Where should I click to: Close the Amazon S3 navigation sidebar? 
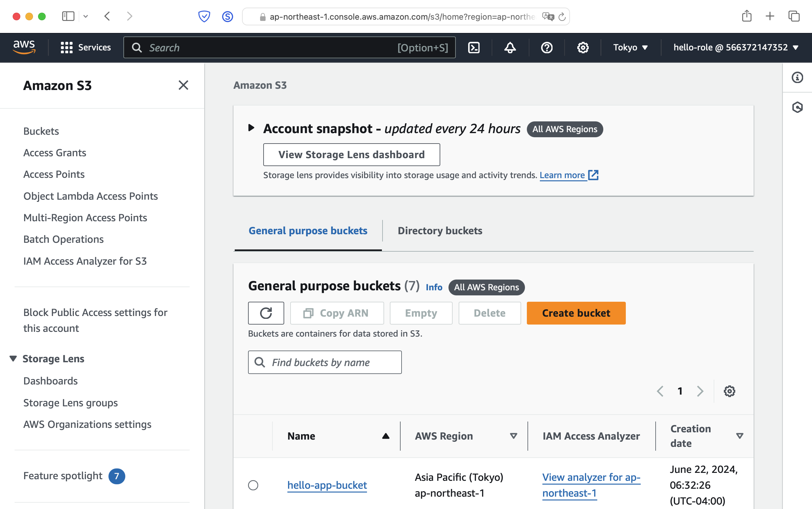point(183,85)
